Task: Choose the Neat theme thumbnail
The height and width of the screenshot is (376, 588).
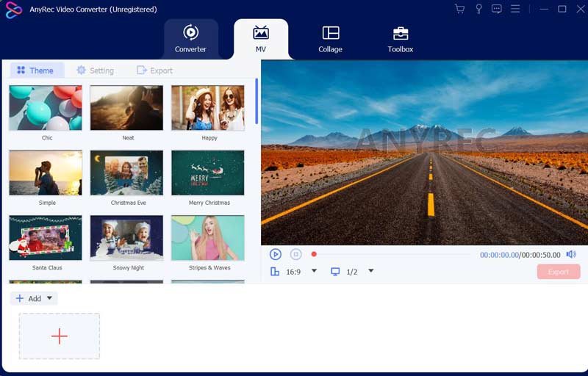Action: pos(126,108)
